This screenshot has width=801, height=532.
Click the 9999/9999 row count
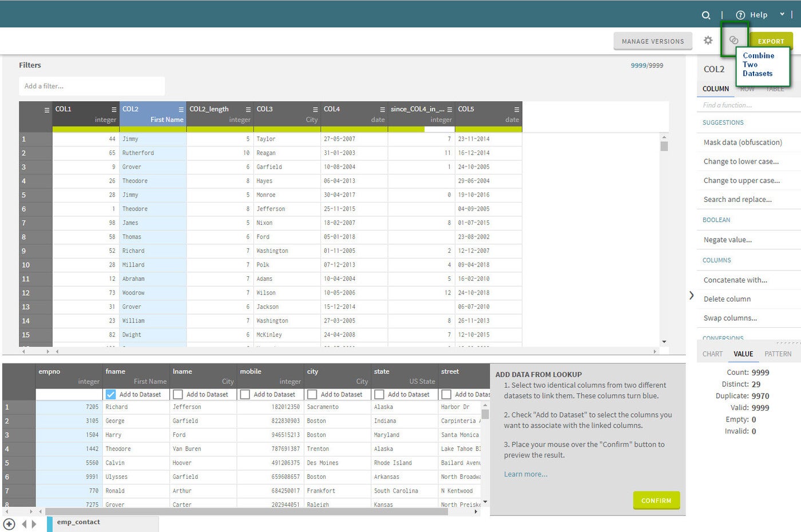coord(647,66)
